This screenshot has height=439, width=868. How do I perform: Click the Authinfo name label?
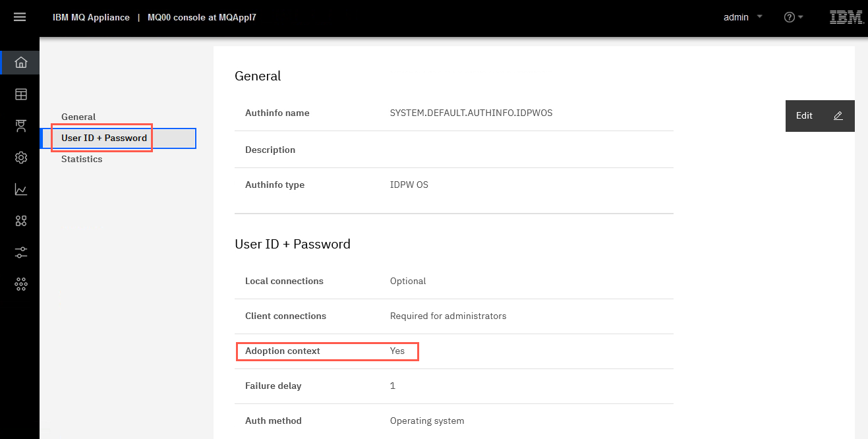pos(277,113)
